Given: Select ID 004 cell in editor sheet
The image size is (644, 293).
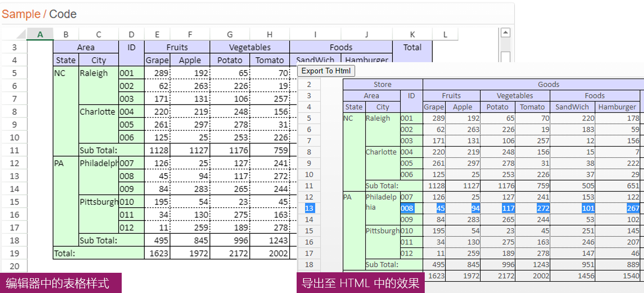Looking at the screenshot, I should click(x=132, y=111).
